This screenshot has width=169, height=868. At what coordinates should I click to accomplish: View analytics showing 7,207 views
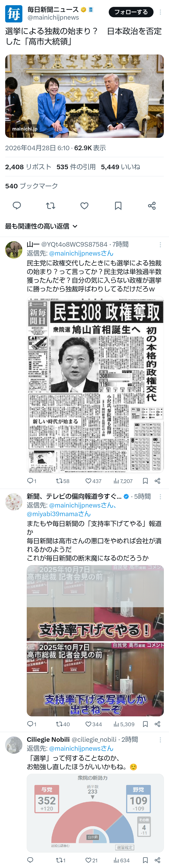[x=123, y=481]
